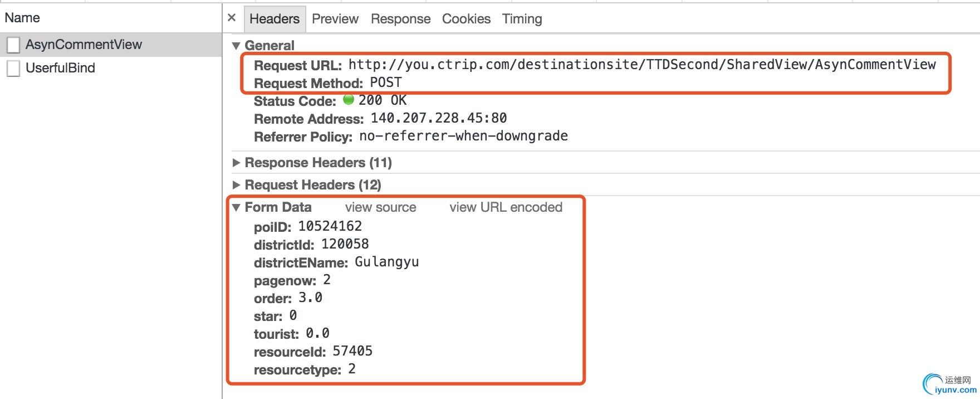Select the AsynCommentView request row

click(84, 45)
